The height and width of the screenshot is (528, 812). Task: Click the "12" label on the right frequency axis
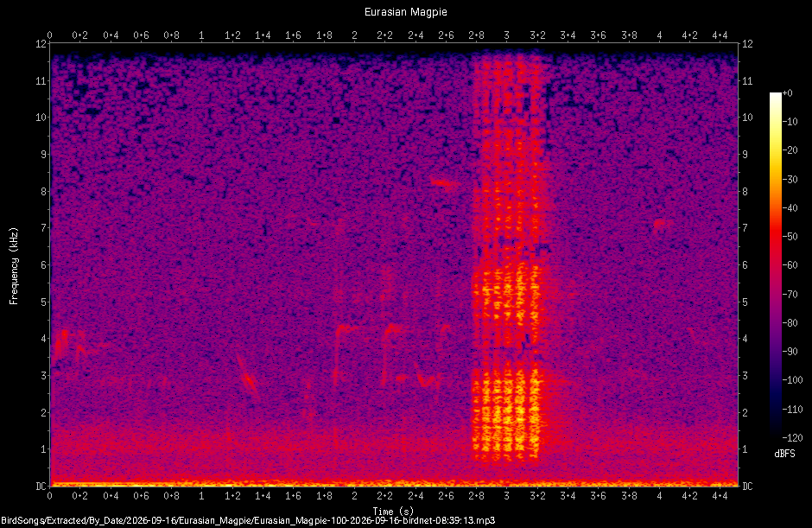tap(747, 44)
